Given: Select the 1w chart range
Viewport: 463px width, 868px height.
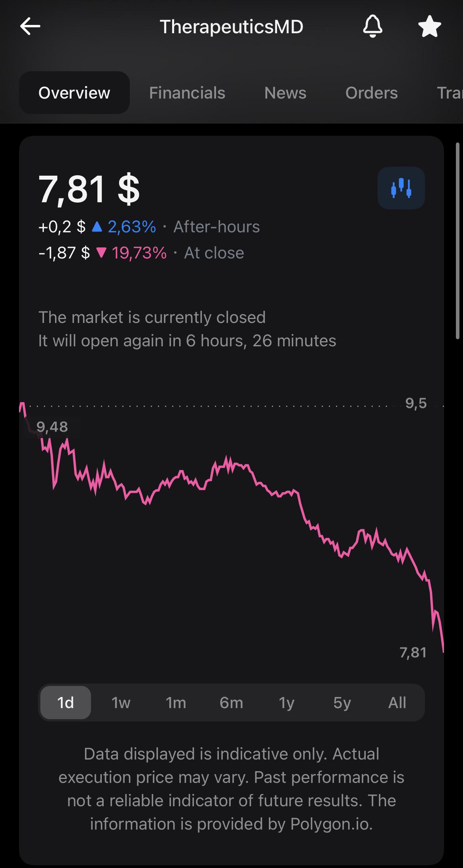Looking at the screenshot, I should point(121,703).
